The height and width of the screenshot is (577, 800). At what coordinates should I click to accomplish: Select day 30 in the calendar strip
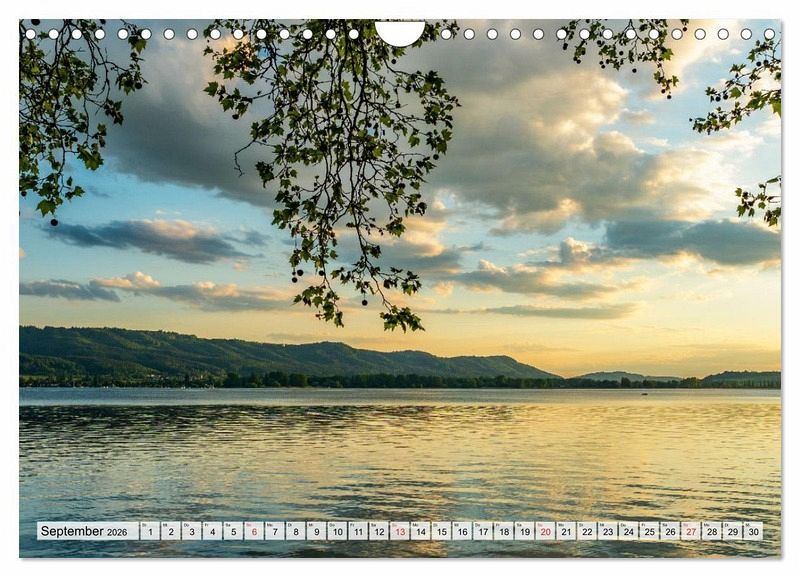754,531
